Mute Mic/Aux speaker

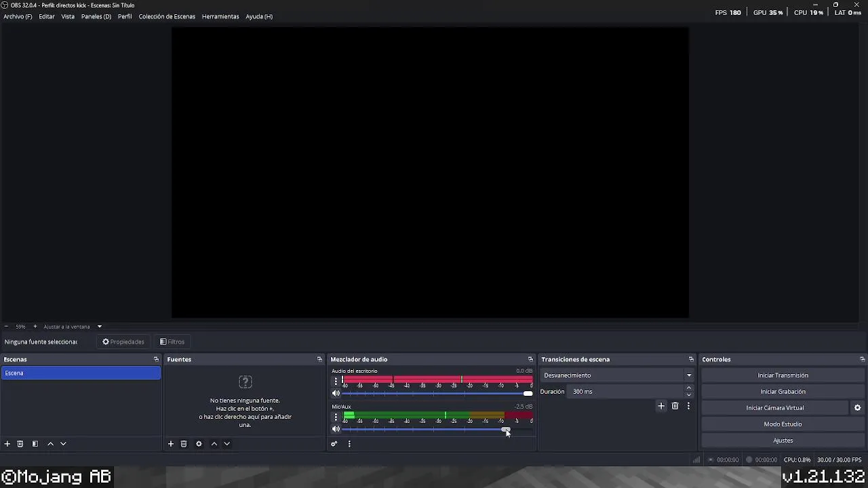click(336, 429)
